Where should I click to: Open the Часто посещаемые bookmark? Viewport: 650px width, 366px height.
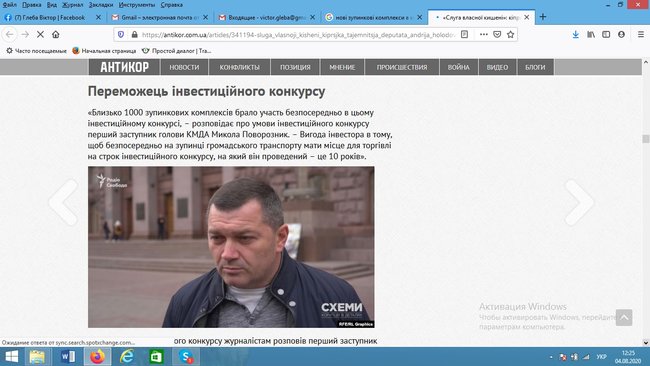(36, 51)
